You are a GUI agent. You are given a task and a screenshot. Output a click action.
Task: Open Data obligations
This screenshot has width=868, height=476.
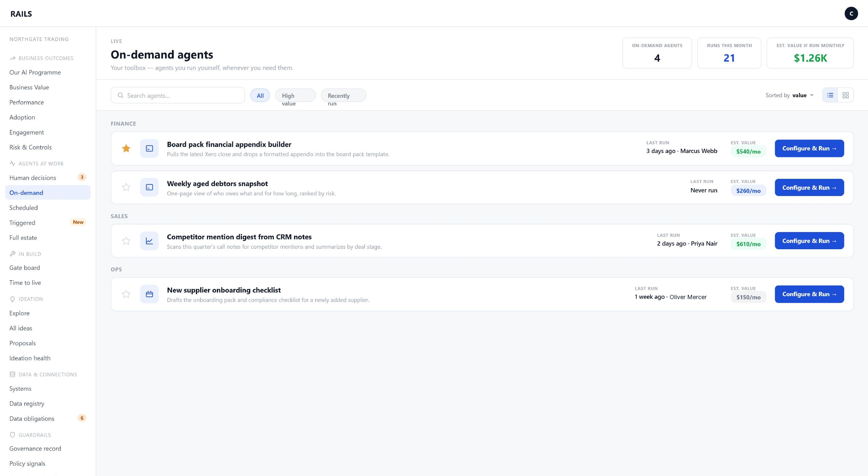[x=48, y=418]
